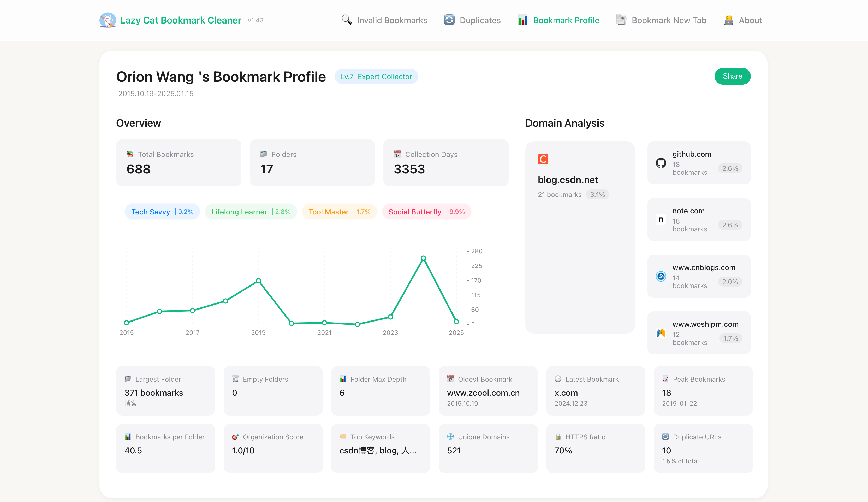Screen dimensions: 868x502
Task: Switch to Bookmark New Tab page
Action: click(x=669, y=20)
